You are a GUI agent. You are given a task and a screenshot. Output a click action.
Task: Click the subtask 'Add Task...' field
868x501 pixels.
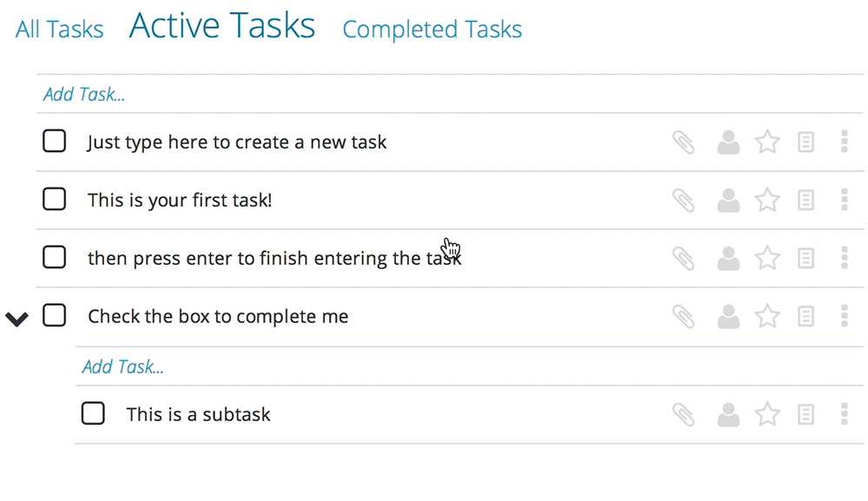[x=470, y=366]
